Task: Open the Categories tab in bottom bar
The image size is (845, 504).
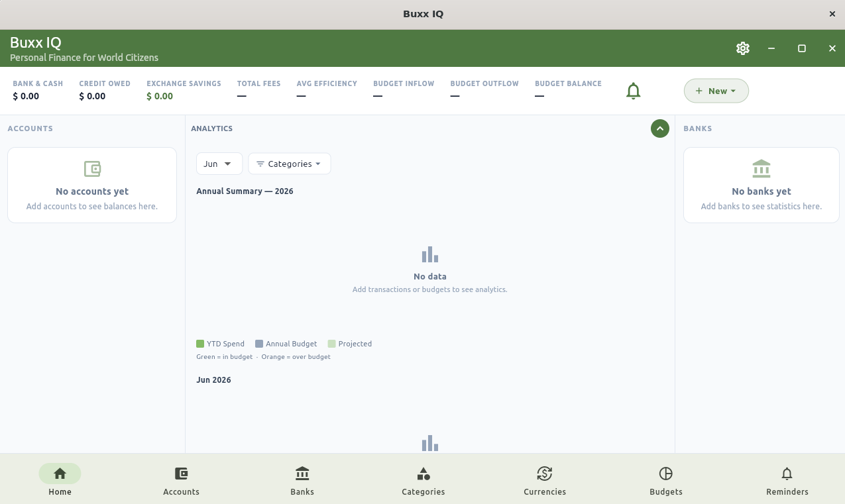Action: (x=423, y=481)
